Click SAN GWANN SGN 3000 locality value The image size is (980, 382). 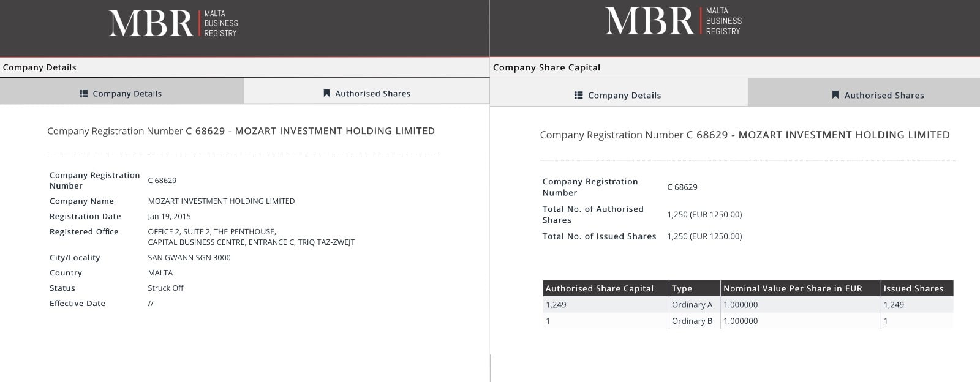[189, 258]
